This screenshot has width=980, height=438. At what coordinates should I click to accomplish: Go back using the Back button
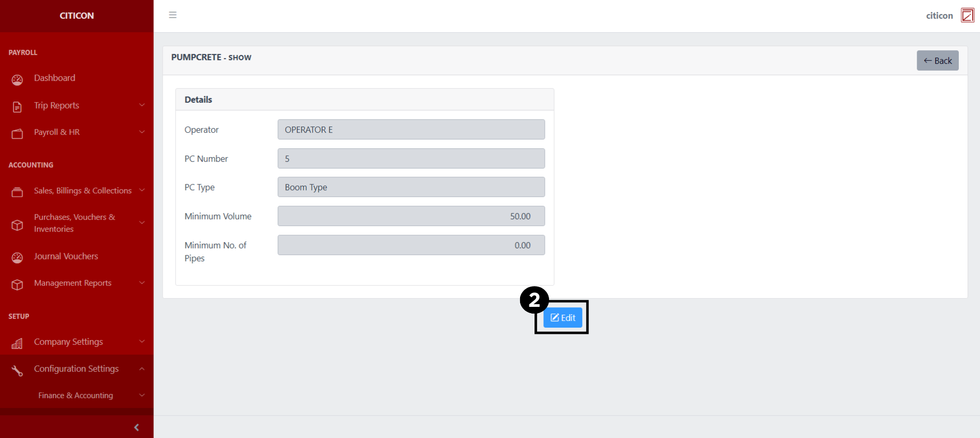(x=938, y=61)
